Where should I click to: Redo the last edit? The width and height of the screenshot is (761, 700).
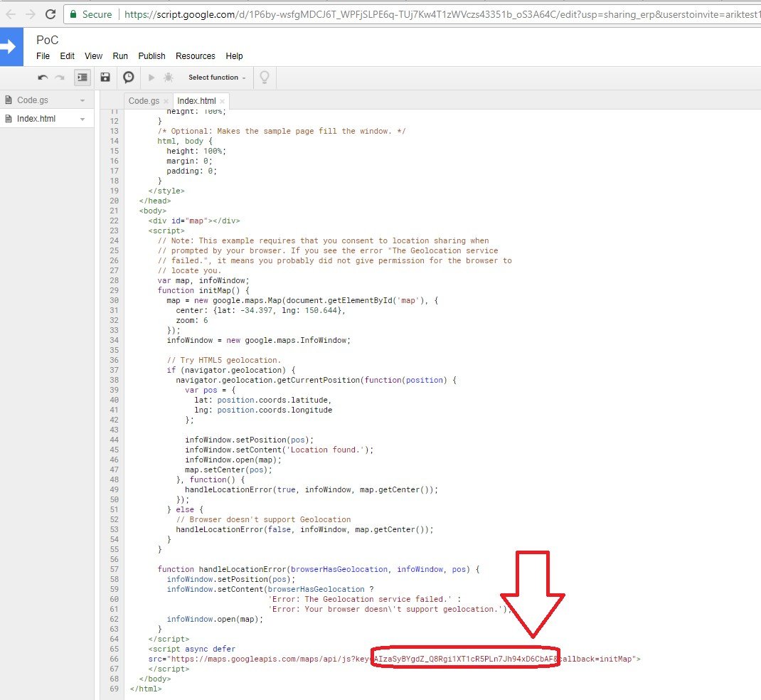coord(60,77)
